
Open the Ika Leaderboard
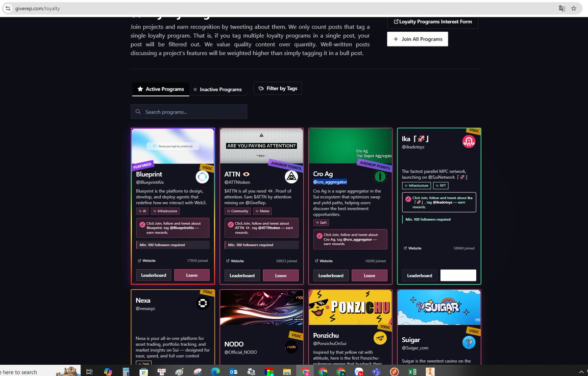[x=420, y=275]
